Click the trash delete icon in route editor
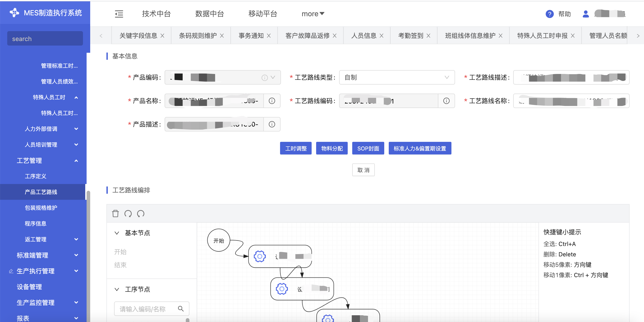 click(115, 214)
